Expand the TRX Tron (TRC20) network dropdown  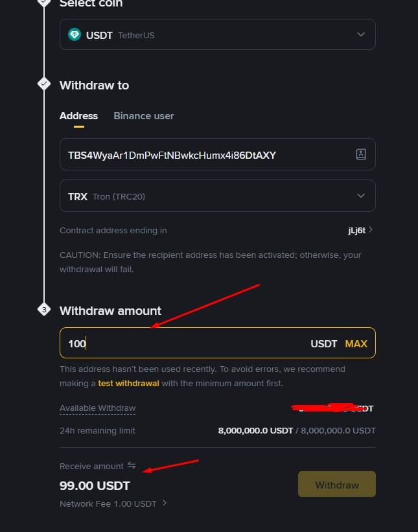pyautogui.click(x=217, y=196)
